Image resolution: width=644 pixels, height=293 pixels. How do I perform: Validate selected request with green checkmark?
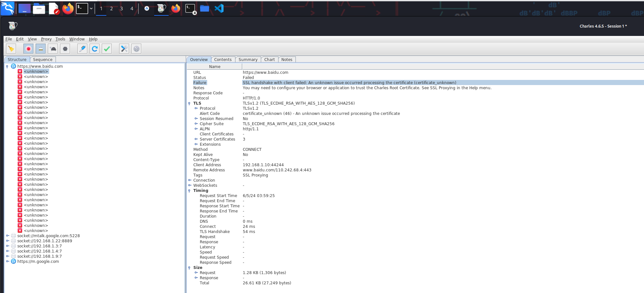(x=107, y=49)
